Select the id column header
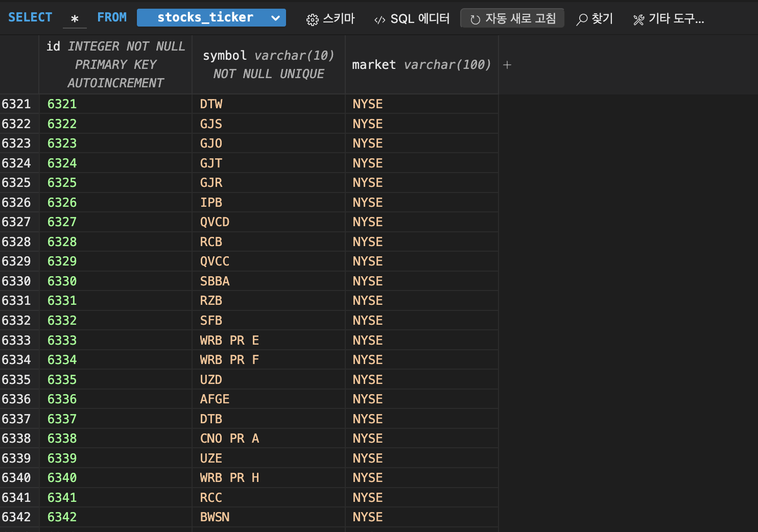 (x=115, y=64)
